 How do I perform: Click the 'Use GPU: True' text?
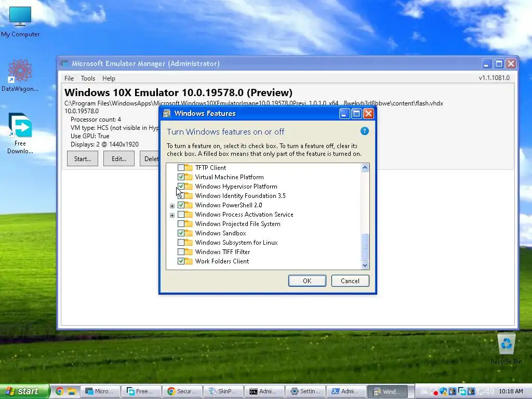coord(90,136)
